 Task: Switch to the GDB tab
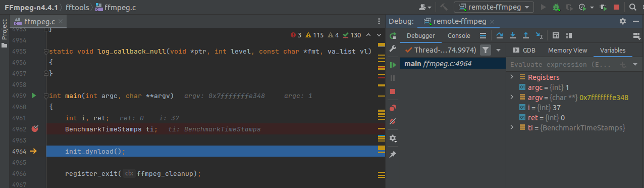click(x=524, y=50)
